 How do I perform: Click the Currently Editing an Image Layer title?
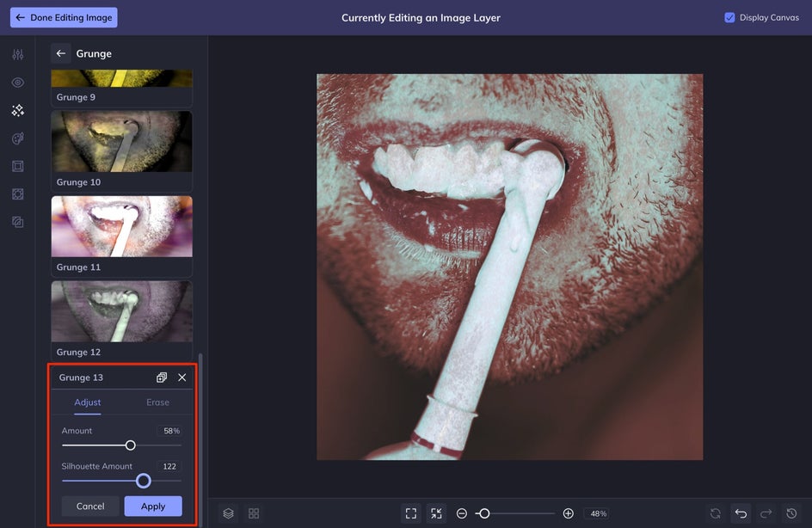(x=421, y=17)
